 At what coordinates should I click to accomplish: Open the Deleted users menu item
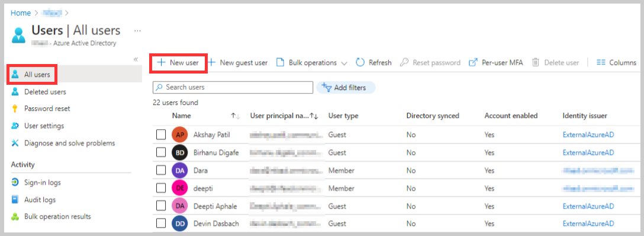click(45, 92)
